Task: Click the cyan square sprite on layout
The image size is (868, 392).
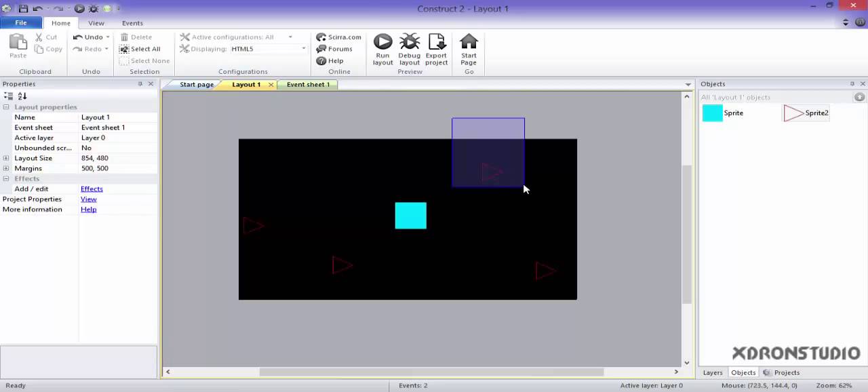Action: click(411, 216)
